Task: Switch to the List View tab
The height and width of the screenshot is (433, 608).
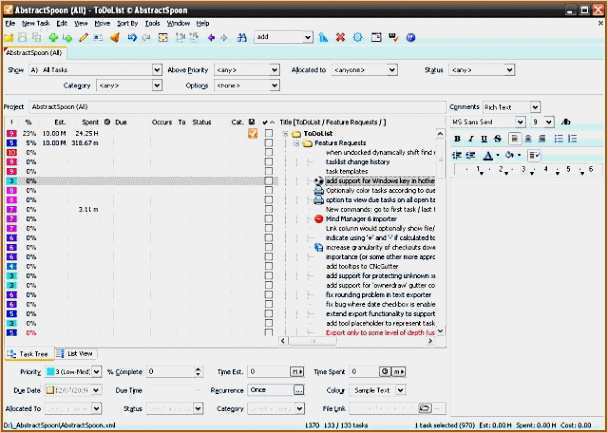Action: point(75,354)
